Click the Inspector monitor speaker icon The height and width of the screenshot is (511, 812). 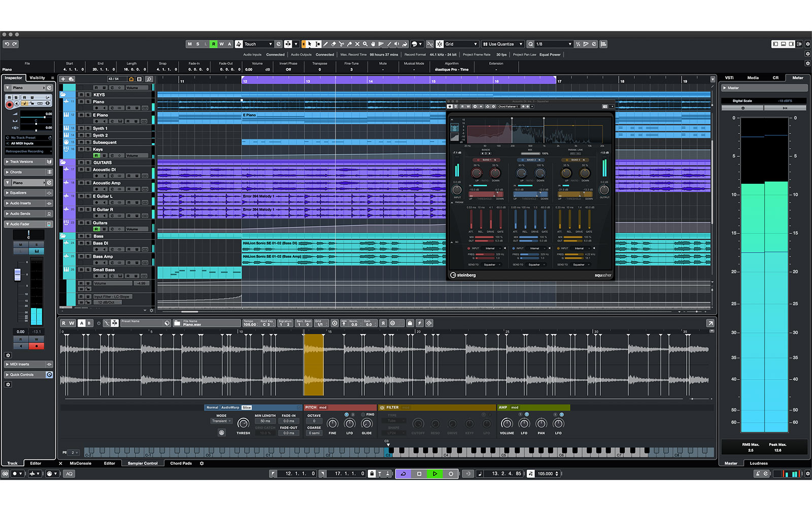(17, 104)
